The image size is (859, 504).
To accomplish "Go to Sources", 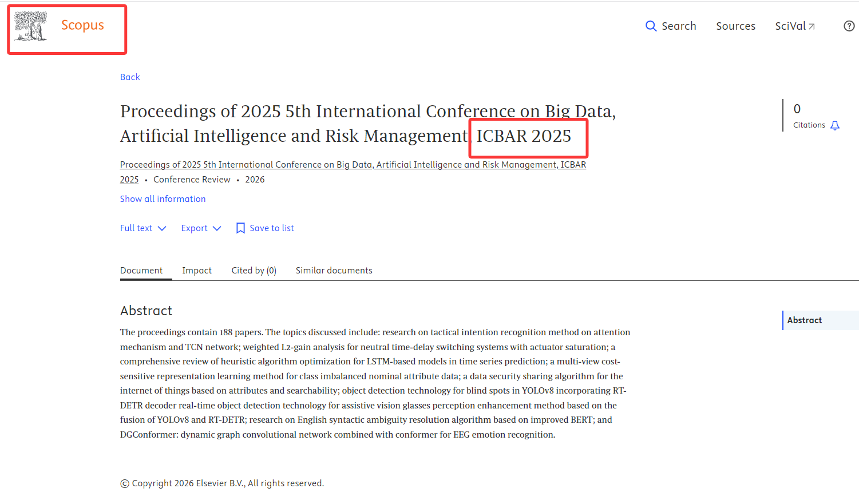I will coord(735,26).
